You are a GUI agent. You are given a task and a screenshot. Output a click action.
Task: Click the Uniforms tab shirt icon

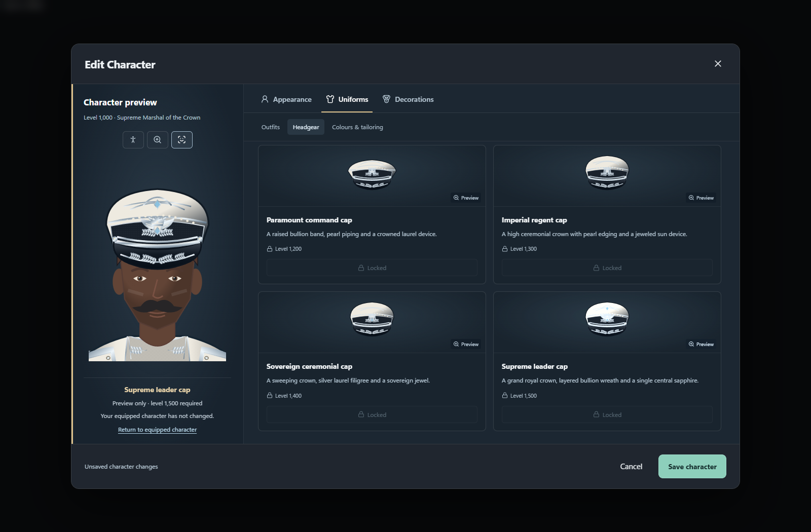click(330, 99)
